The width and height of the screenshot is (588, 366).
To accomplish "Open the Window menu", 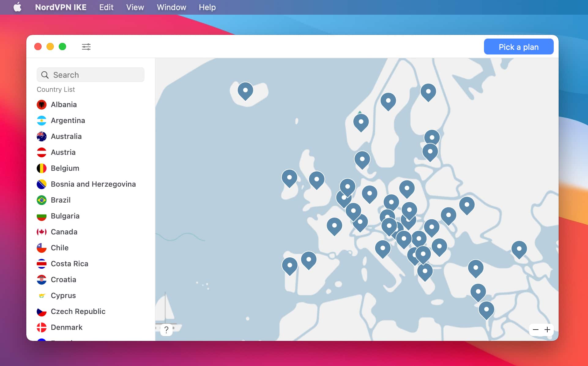I will click(171, 7).
